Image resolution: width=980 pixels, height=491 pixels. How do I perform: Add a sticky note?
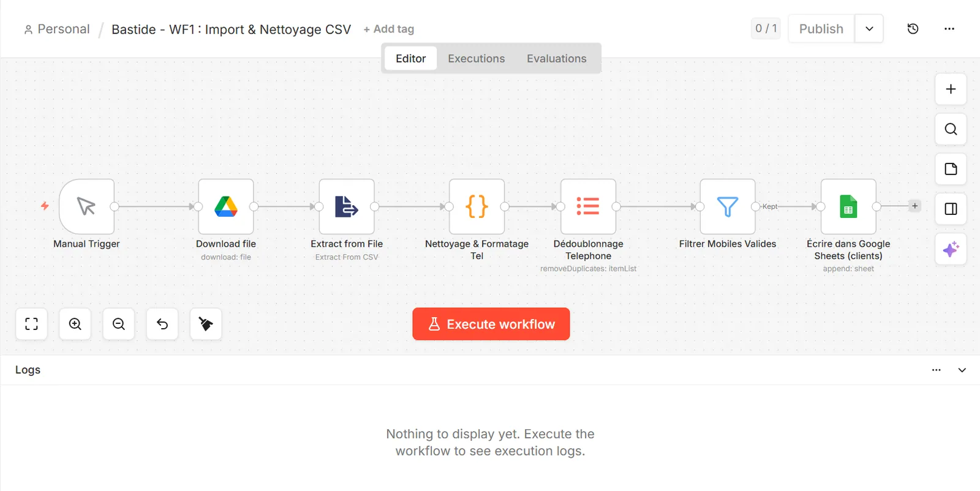click(x=951, y=169)
